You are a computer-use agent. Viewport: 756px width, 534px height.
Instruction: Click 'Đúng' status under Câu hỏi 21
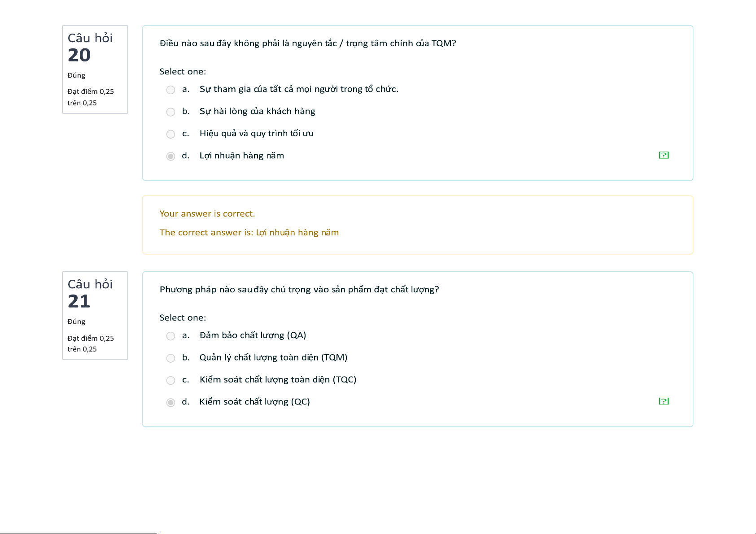click(76, 321)
